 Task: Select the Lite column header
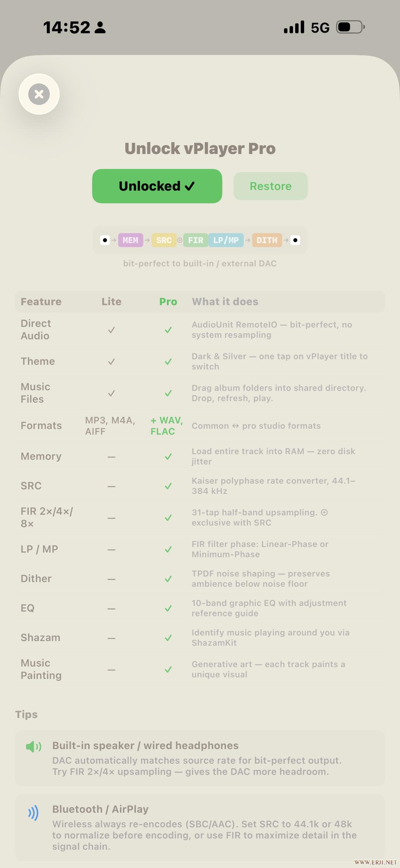pyautogui.click(x=111, y=302)
